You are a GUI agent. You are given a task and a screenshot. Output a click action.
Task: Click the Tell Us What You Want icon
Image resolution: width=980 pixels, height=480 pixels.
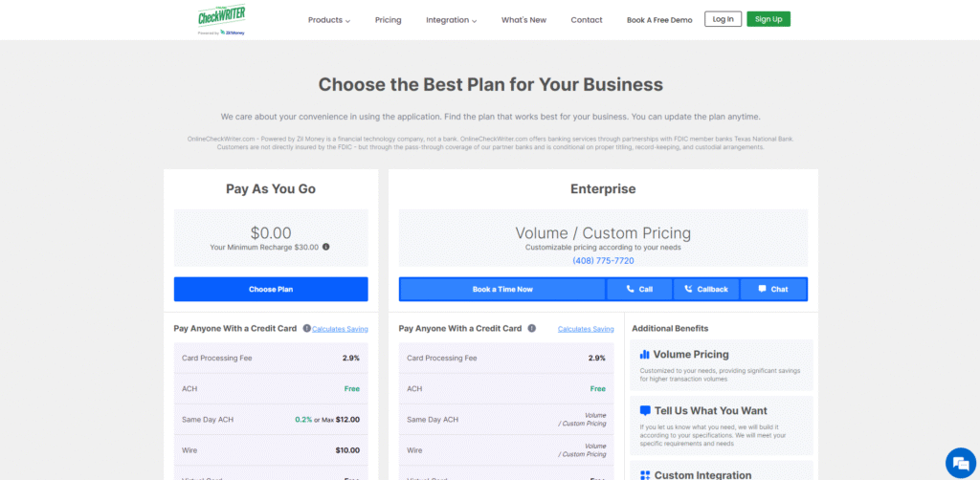[644, 410]
